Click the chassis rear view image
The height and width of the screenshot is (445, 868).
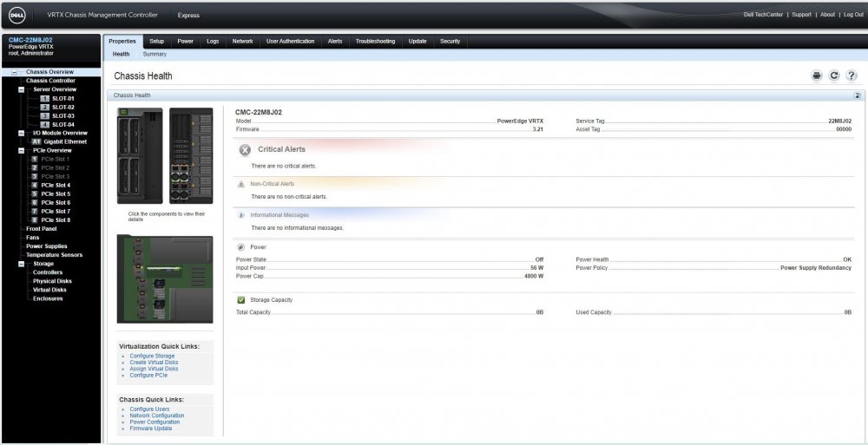tap(191, 155)
